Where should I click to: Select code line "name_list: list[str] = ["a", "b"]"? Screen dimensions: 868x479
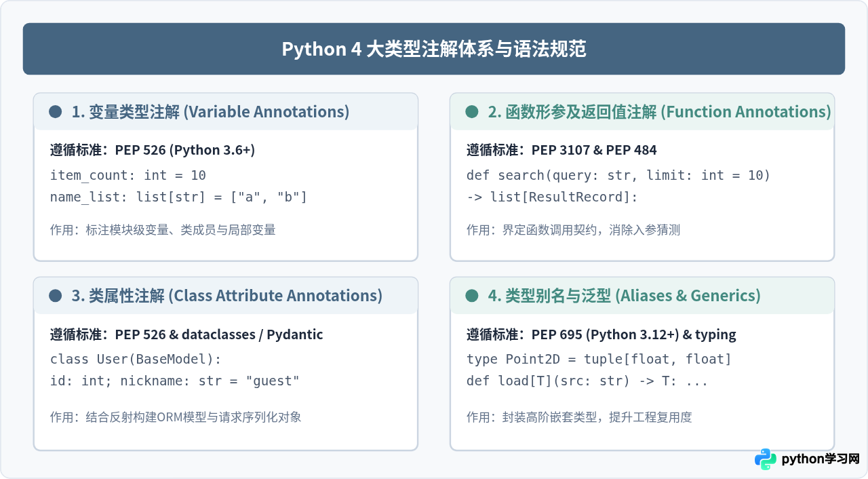pos(179,197)
